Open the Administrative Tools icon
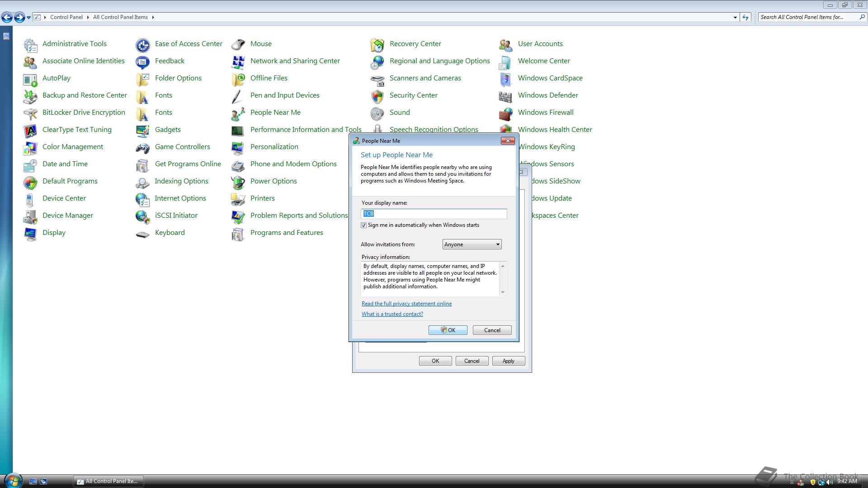The image size is (868, 488). (30, 45)
